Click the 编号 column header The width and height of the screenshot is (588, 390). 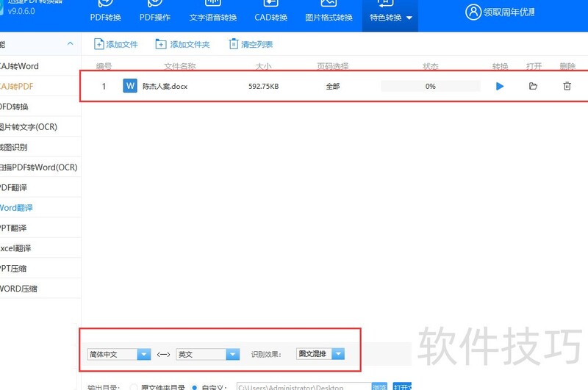[x=104, y=66]
